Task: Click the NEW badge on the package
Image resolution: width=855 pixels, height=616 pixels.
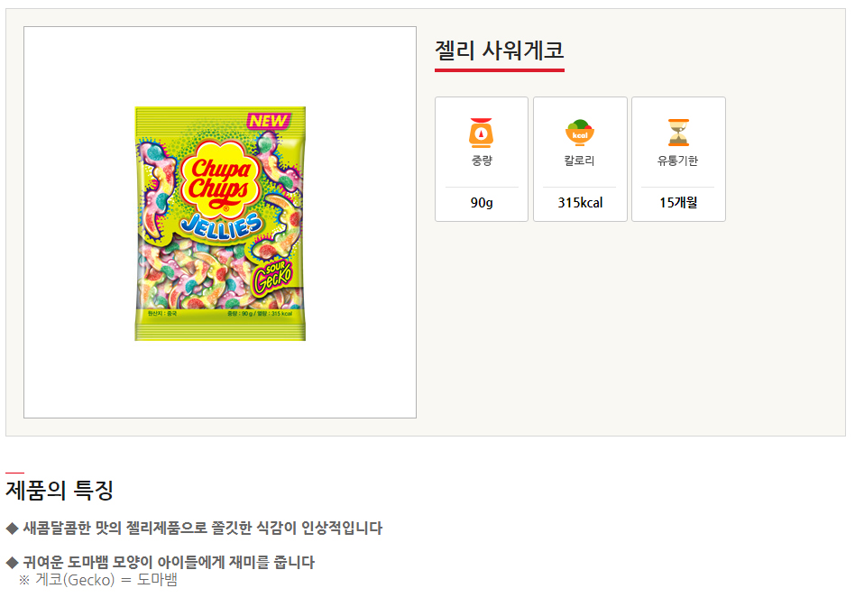Action: pos(268,119)
